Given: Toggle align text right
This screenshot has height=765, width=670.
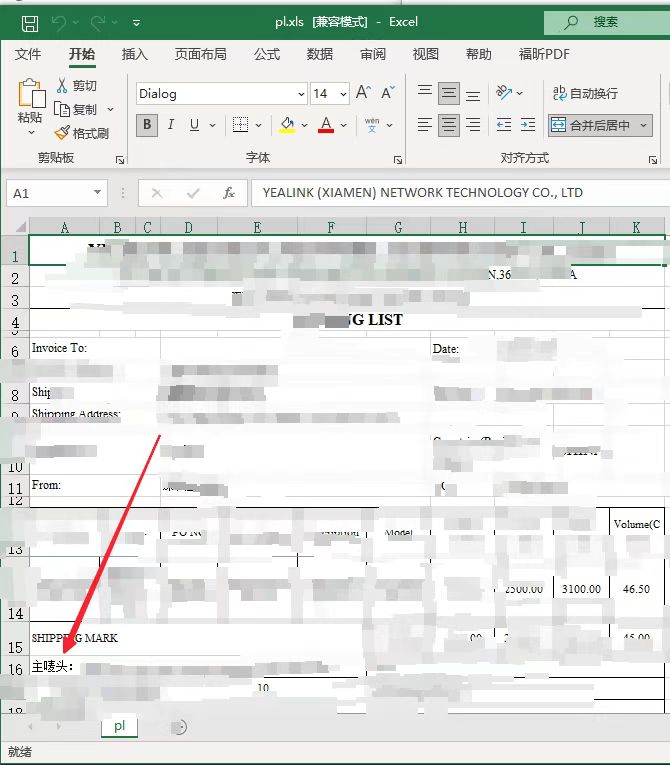Looking at the screenshot, I should [x=472, y=125].
